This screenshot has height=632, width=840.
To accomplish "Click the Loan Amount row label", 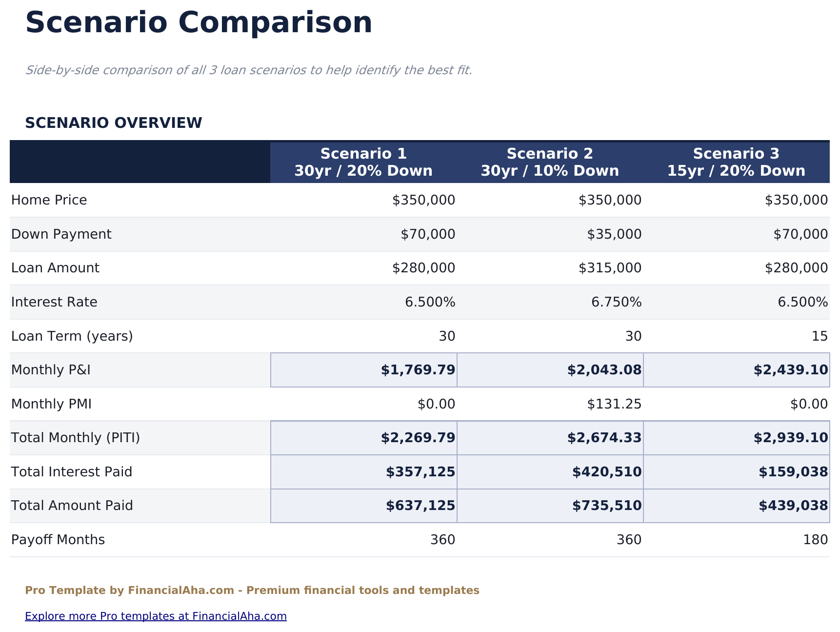I will point(55,267).
